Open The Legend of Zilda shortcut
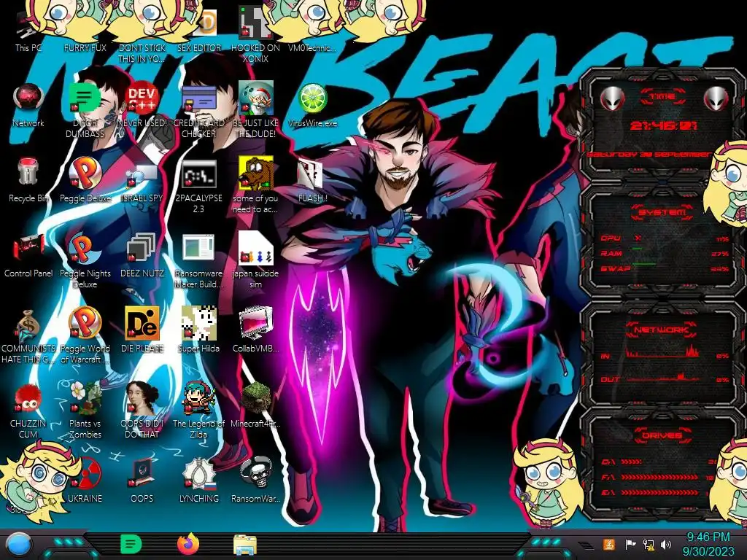 pyautogui.click(x=198, y=411)
